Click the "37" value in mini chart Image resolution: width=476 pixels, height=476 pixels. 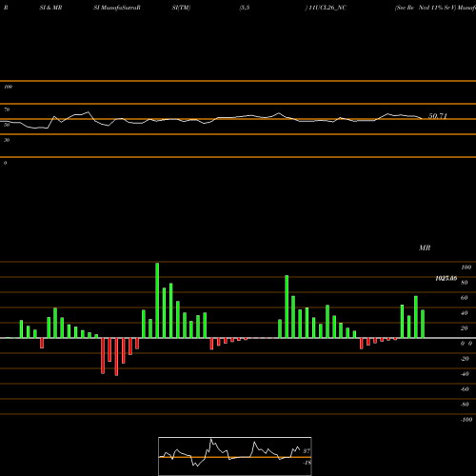307,451
